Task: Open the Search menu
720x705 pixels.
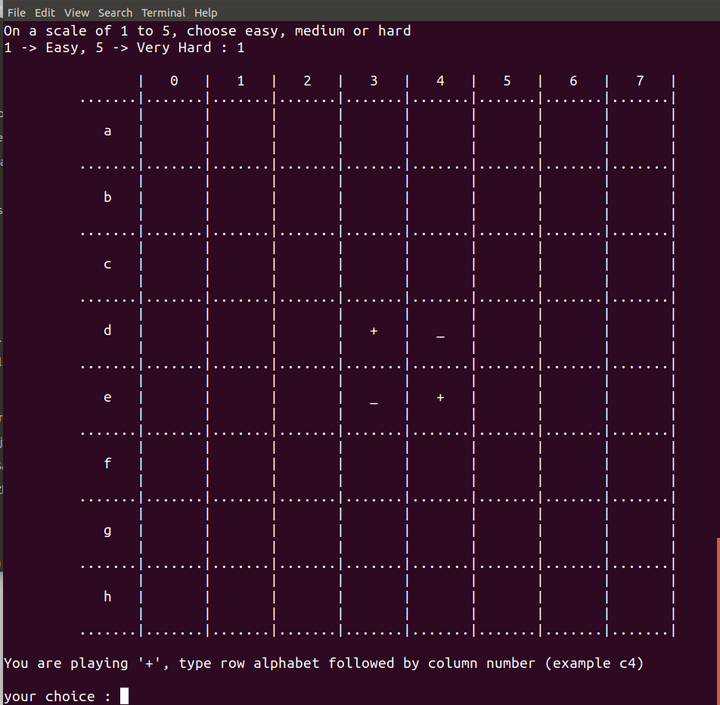Action: pos(115,13)
